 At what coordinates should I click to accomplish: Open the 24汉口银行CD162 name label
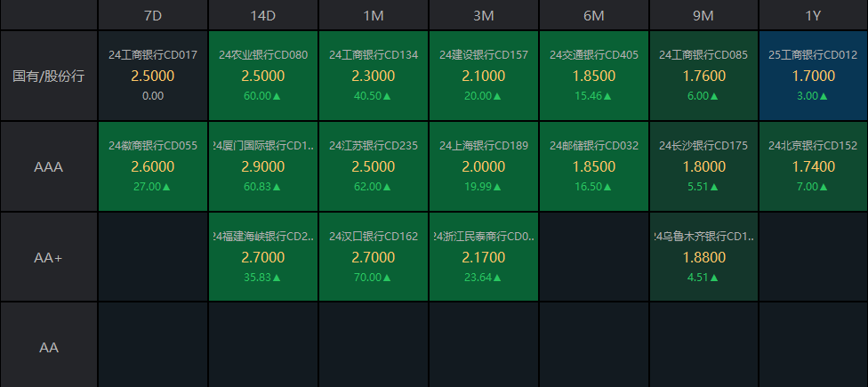[x=374, y=237]
